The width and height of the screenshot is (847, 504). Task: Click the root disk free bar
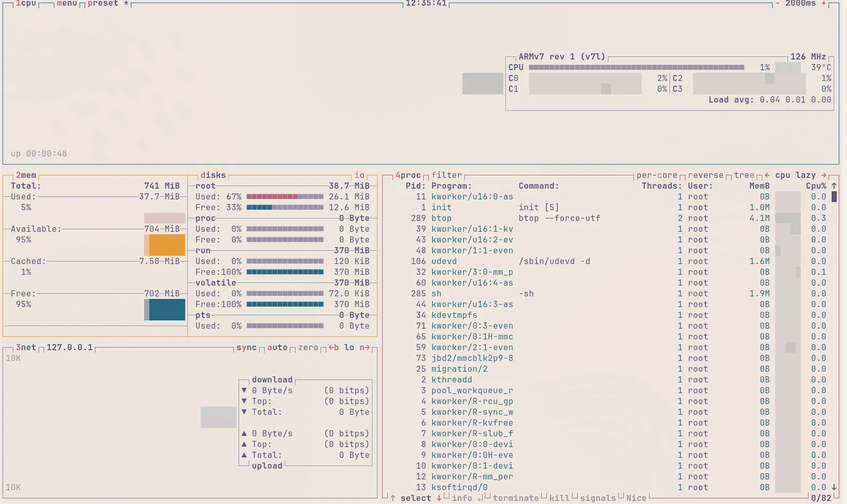pos(285,208)
